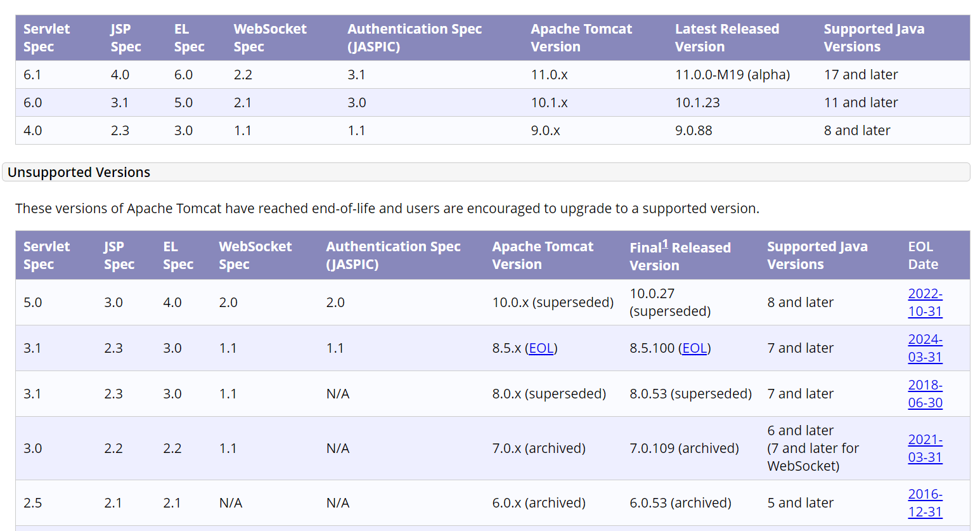Open the 2021-03-31 EOL date link
Viewport: 980px width, 531px height.
(925, 449)
